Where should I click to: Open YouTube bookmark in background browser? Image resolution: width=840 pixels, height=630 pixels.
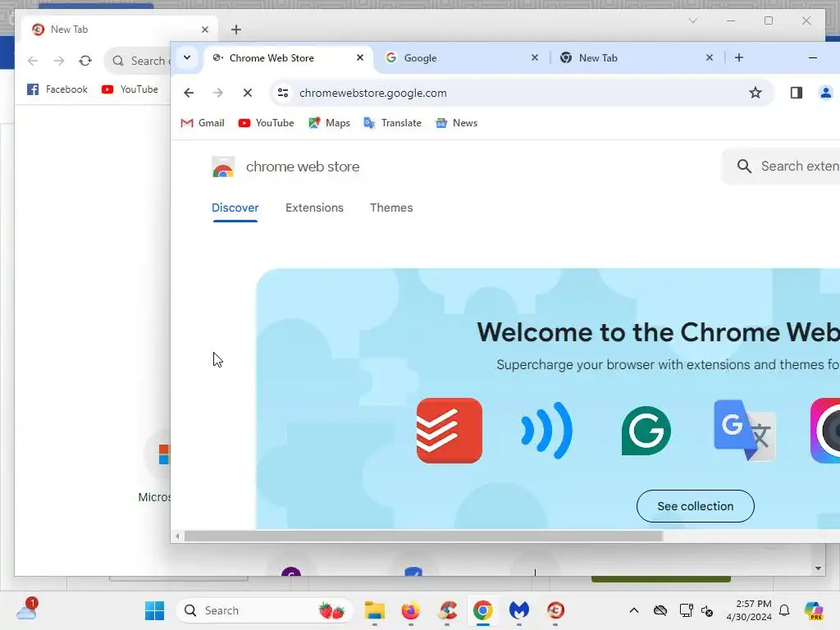coord(130,89)
